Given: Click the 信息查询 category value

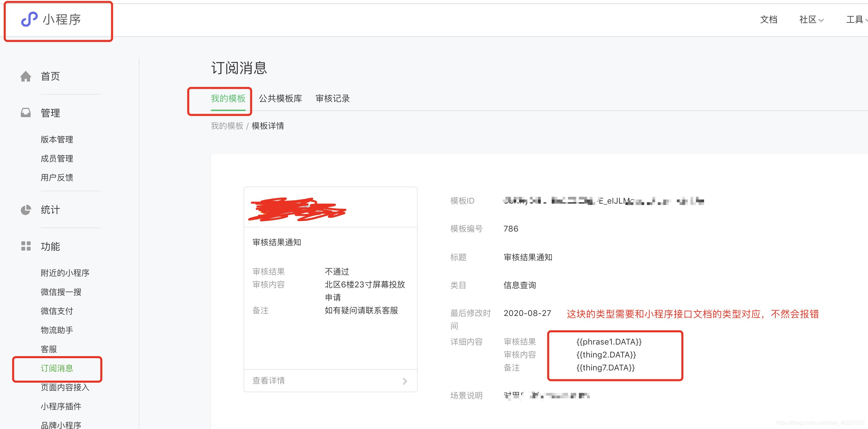Looking at the screenshot, I should (520, 285).
